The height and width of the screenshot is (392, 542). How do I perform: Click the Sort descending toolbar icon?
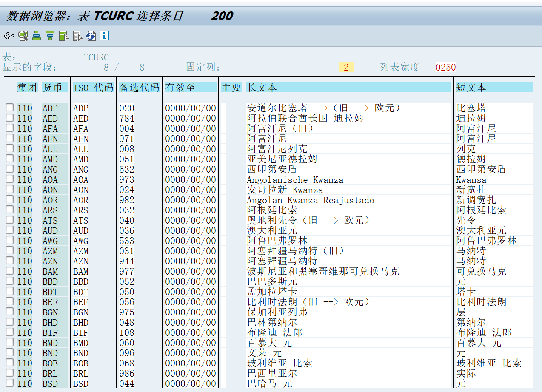(50, 36)
